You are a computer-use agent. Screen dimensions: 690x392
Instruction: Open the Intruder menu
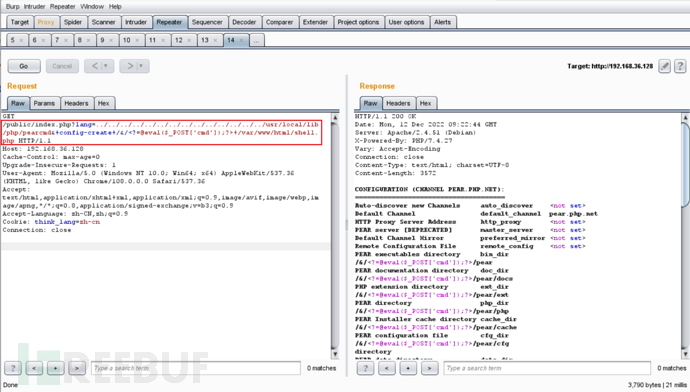click(34, 7)
